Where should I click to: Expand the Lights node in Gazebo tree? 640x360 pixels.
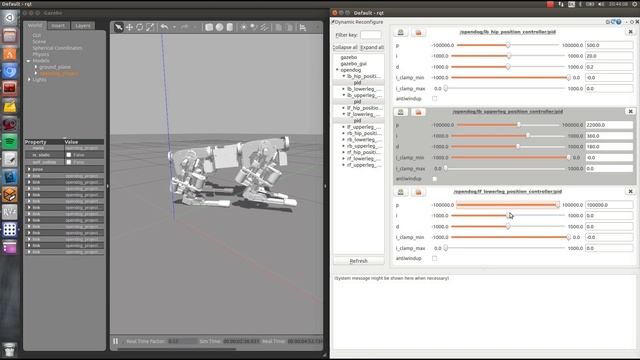click(29, 80)
